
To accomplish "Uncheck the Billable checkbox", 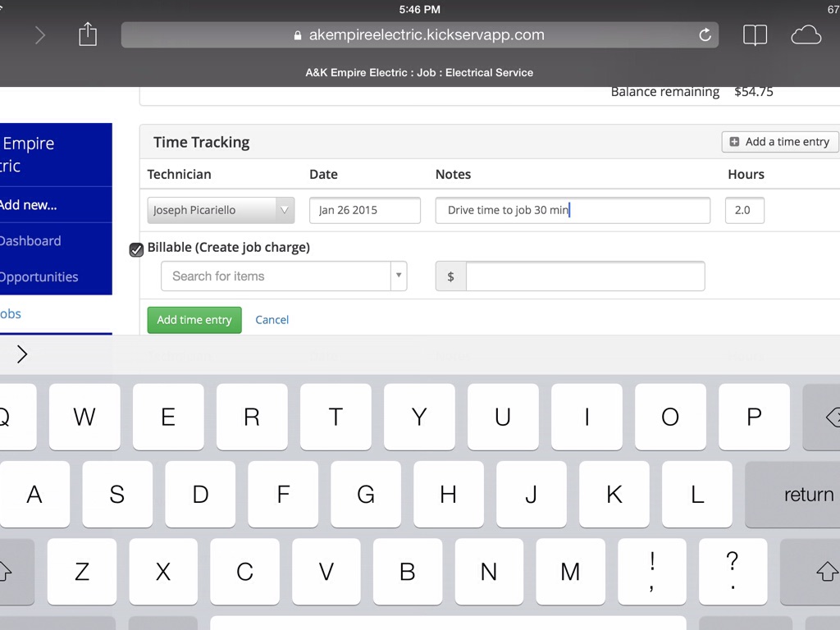I will coord(137,249).
